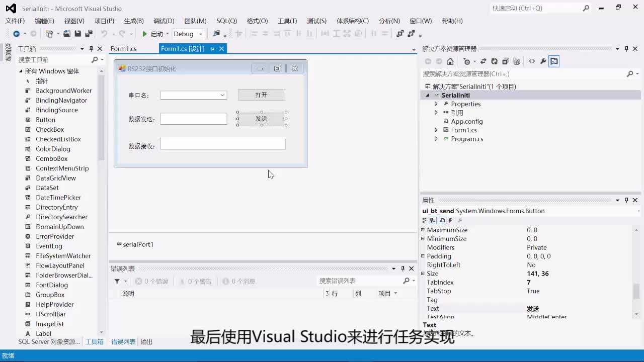Click the Start debugging green play icon
This screenshot has height=362, width=644.
(x=144, y=34)
